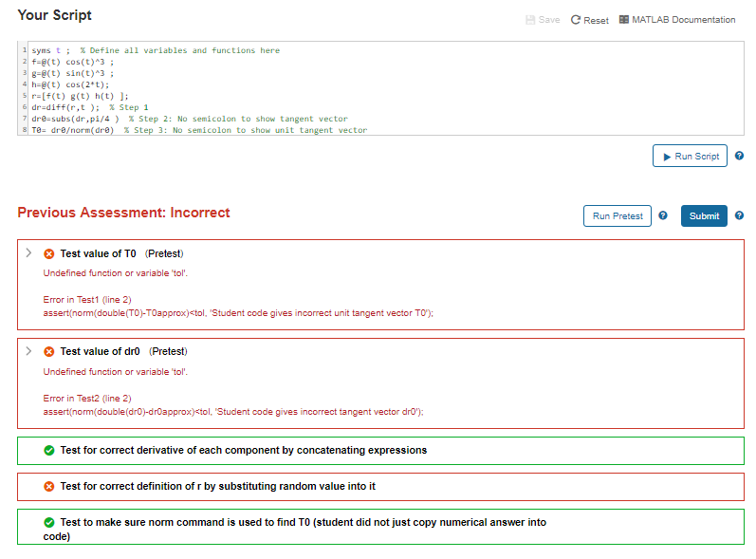
Task: Click help icon next to Run Script
Action: point(739,156)
